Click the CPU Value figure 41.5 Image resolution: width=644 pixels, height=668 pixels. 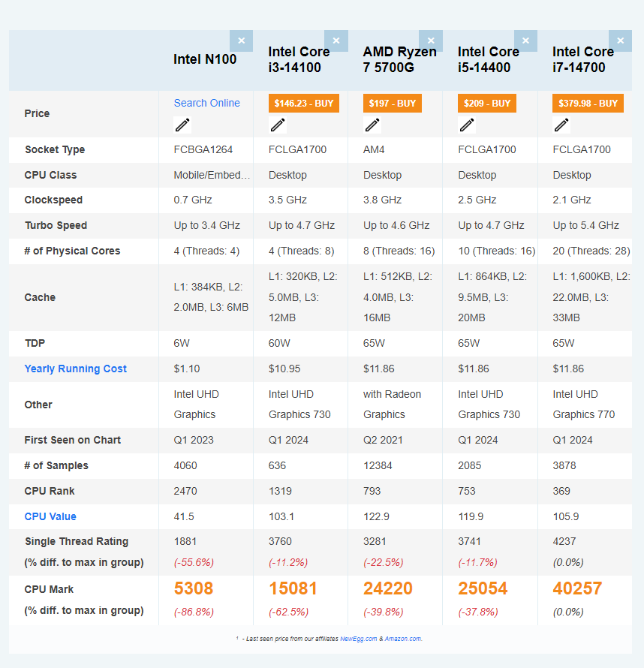pyautogui.click(x=184, y=517)
